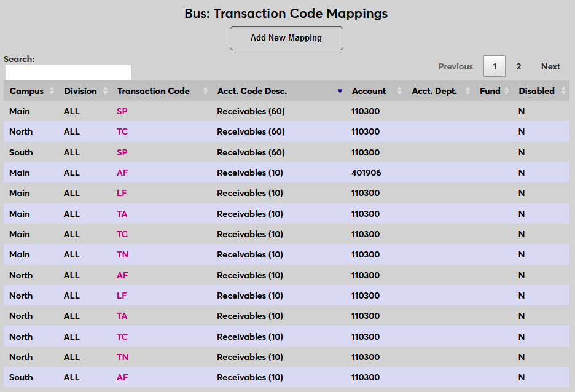Screen dimensions: 575x392
Task: Click the Previous pagination control
Action: click(x=455, y=66)
